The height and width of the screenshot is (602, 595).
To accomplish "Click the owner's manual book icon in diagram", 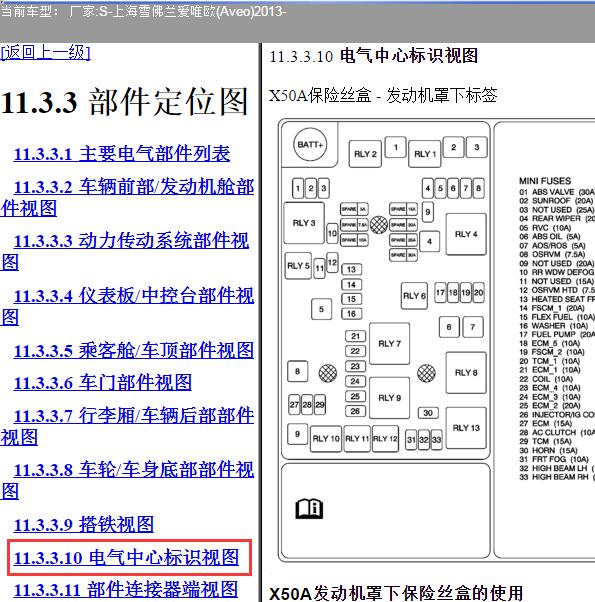I will [x=309, y=509].
